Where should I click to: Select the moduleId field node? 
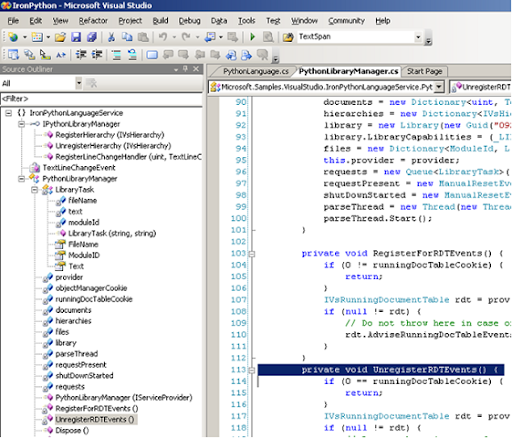[x=84, y=222]
